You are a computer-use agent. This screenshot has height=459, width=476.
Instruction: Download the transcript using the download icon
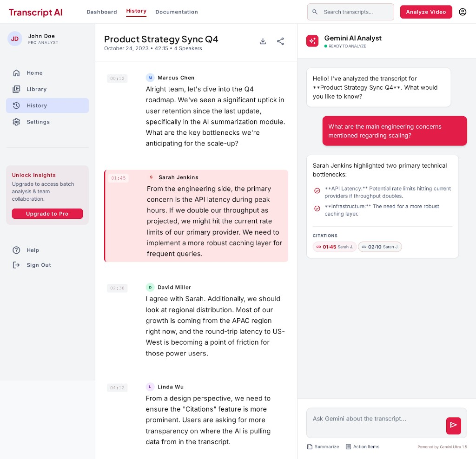coord(263,41)
